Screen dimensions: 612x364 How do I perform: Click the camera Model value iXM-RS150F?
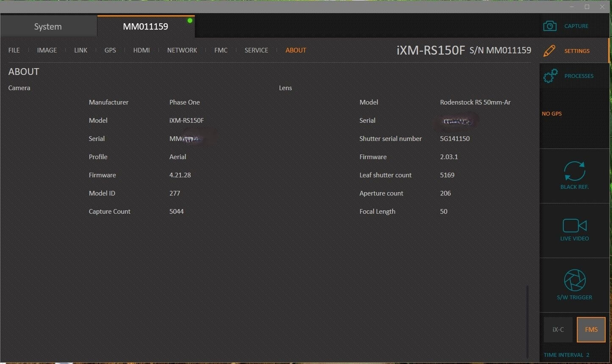point(187,120)
